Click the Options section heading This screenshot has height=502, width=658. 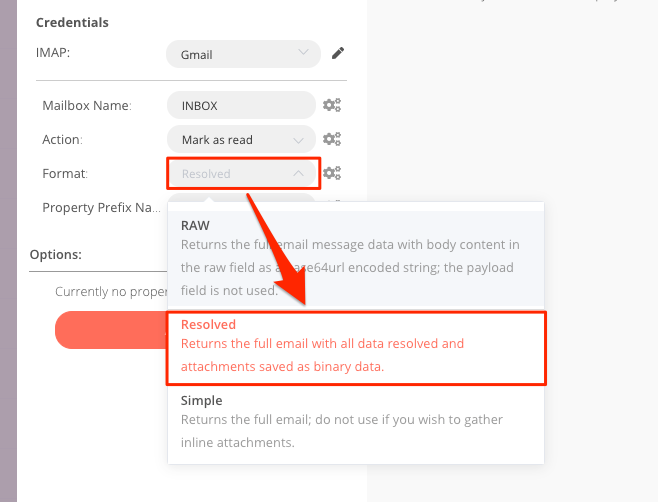pos(56,254)
